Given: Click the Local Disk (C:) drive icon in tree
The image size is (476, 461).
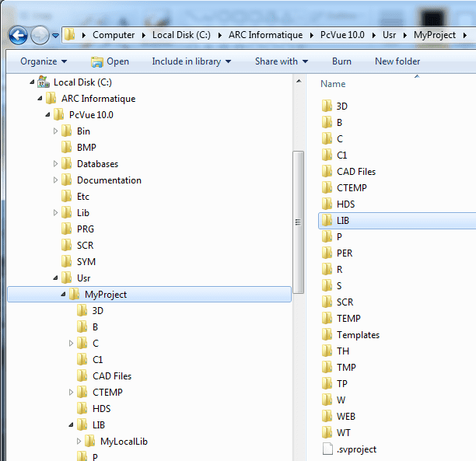Looking at the screenshot, I should tap(44, 82).
